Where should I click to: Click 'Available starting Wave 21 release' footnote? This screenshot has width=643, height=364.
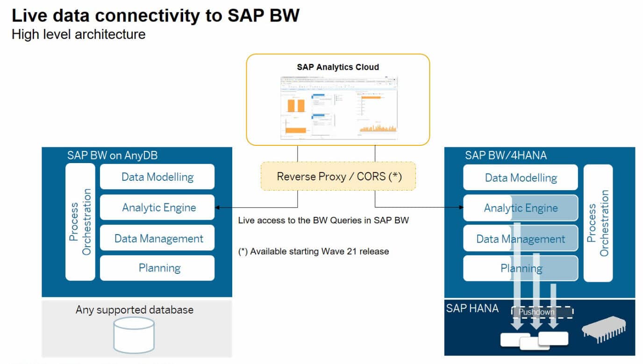coord(314,251)
